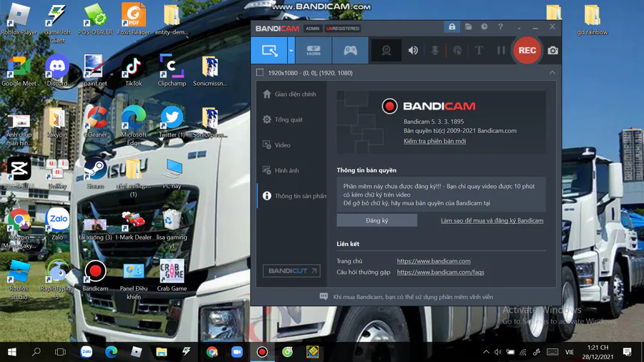This screenshot has height=362, width=644.
Task: Select Roblox Studio desktop icon
Action: tap(19, 280)
